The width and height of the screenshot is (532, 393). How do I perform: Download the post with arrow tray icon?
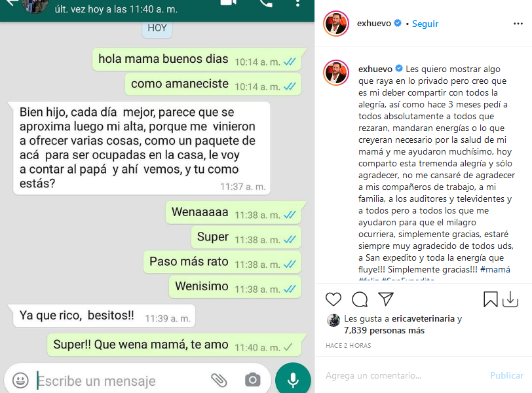click(510, 299)
